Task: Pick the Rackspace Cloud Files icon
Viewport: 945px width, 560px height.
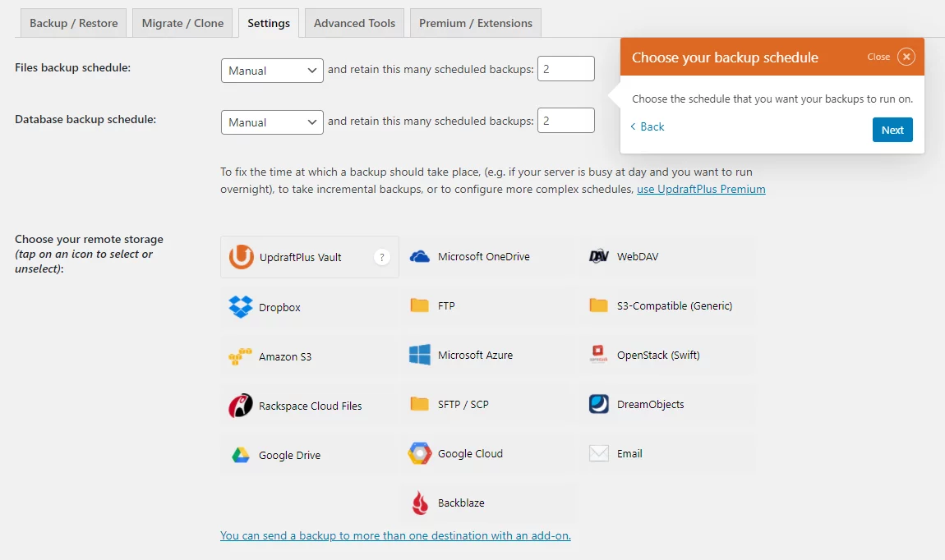Action: coord(241,406)
